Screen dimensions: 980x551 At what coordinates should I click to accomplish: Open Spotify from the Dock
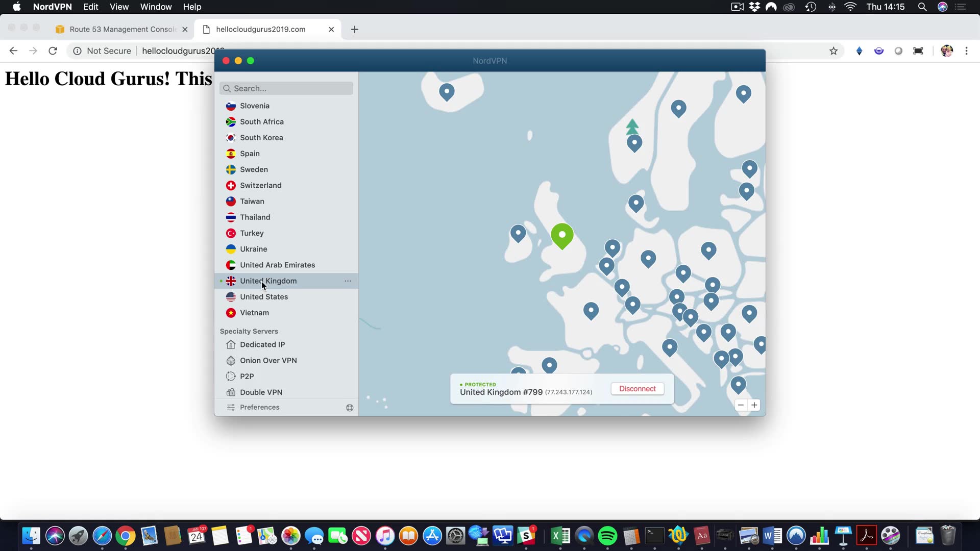click(607, 536)
